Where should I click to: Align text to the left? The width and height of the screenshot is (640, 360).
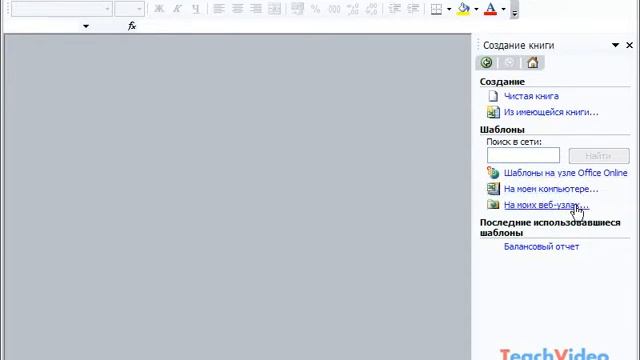(219, 9)
